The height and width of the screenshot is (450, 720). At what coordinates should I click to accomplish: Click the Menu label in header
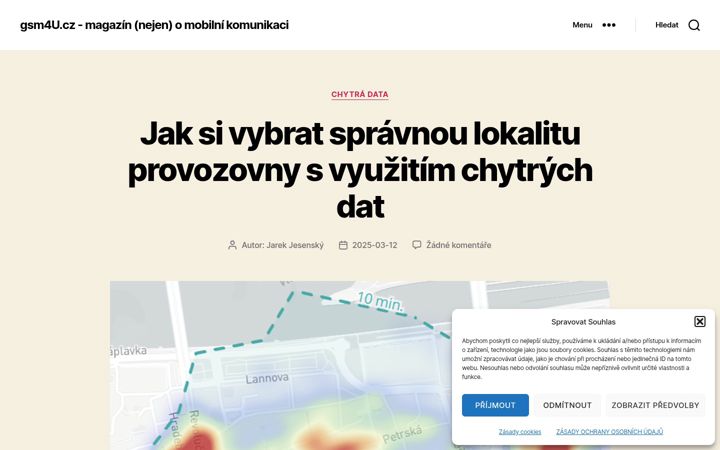coord(582,25)
